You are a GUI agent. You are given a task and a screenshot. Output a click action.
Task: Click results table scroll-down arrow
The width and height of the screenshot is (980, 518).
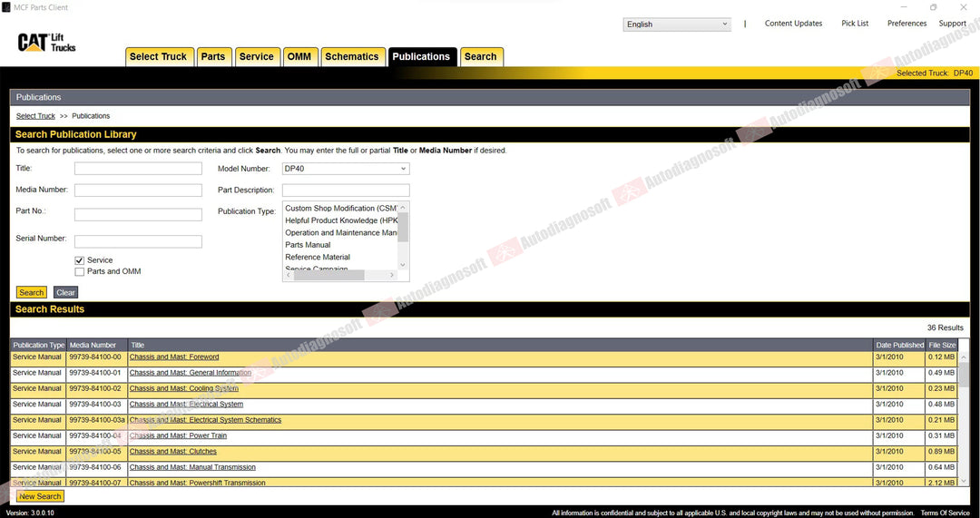963,481
